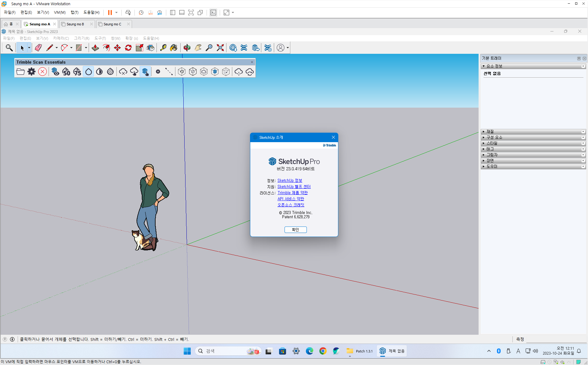Screen dimensions: 588x365
Task: Toggle point cloud 50 percent display
Action: (x=66, y=72)
